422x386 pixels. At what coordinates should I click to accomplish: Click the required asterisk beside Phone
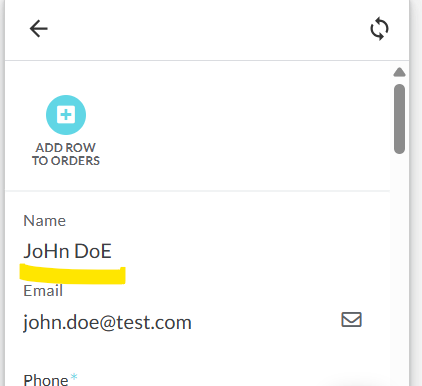(x=74, y=377)
